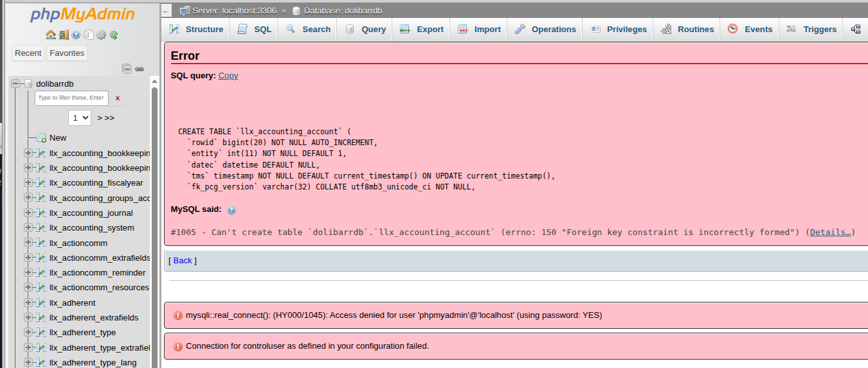
Task: Open the MariaDB/SQL documentation pages icon
Action: click(x=88, y=35)
